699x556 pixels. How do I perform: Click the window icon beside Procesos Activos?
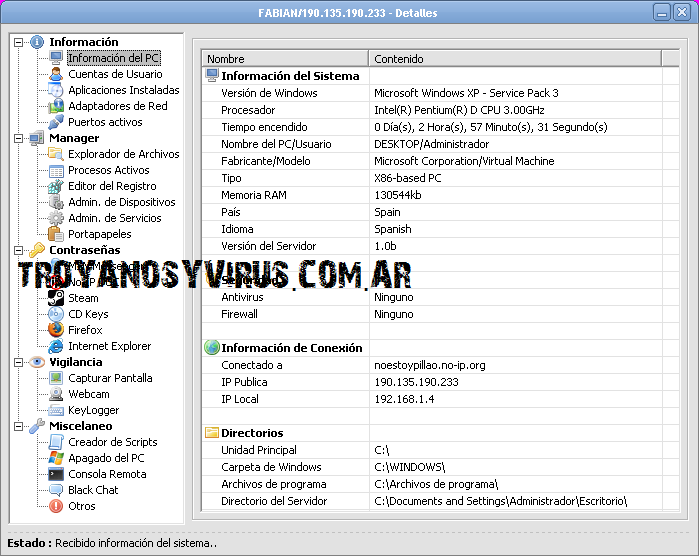coord(56,170)
